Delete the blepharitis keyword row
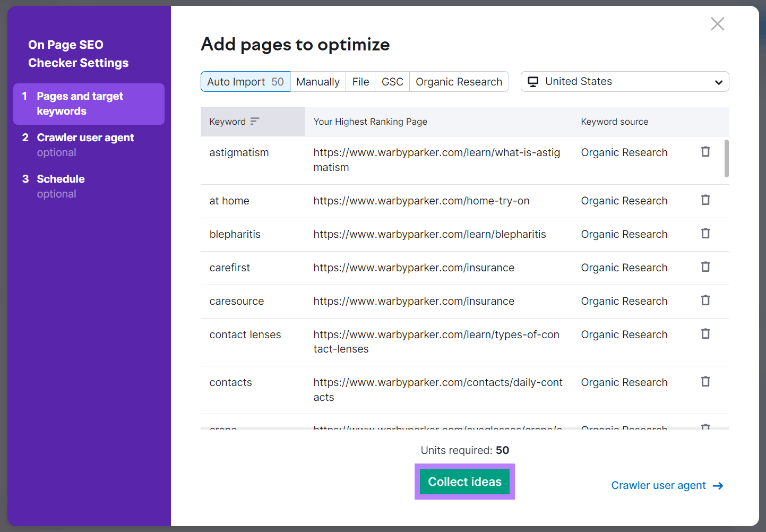This screenshot has width=766, height=532. pyautogui.click(x=705, y=234)
